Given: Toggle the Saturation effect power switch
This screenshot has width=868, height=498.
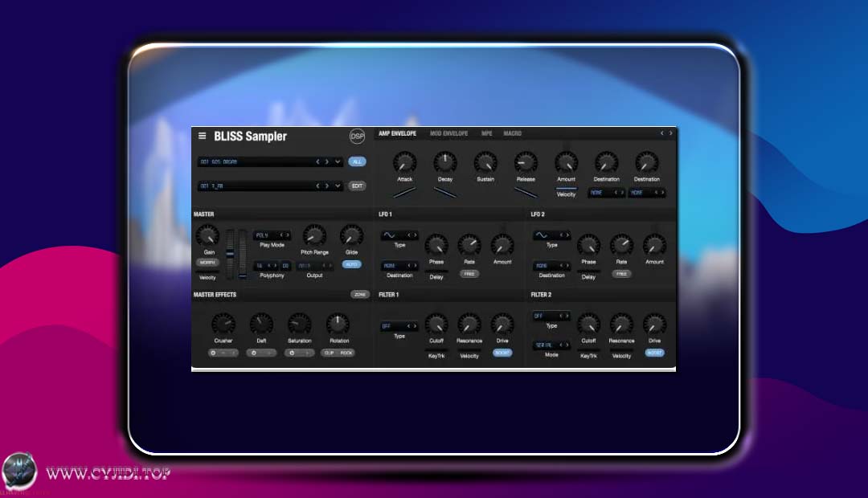Looking at the screenshot, I should point(293,353).
